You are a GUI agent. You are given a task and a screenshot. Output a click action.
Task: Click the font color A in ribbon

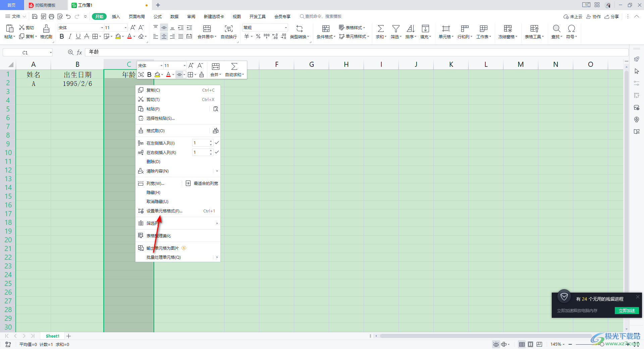tap(129, 36)
